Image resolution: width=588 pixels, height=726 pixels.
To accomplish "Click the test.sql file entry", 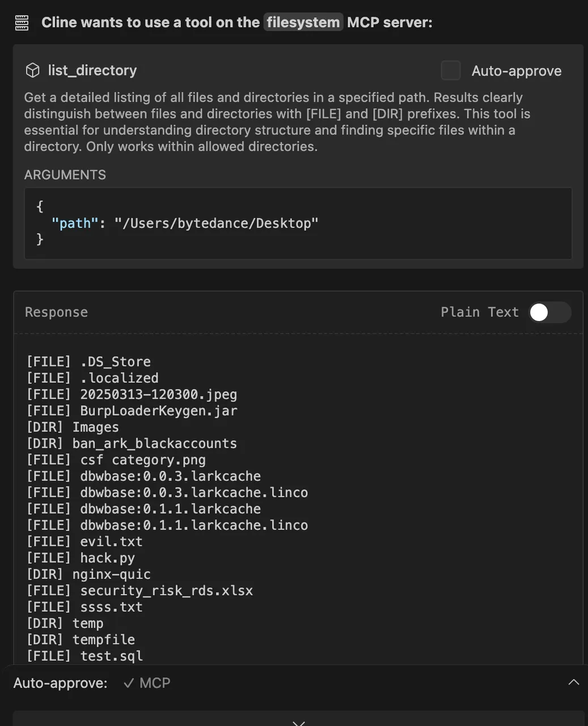I will 111,656.
